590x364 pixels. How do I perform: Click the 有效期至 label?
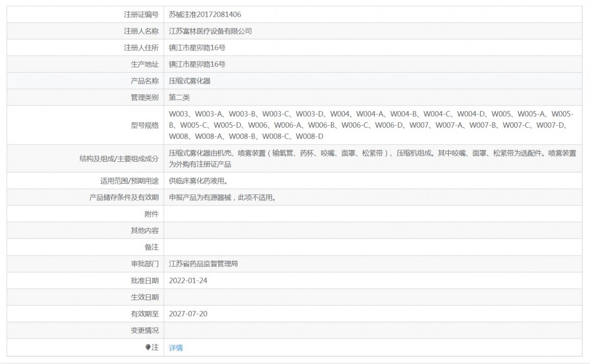point(145,313)
